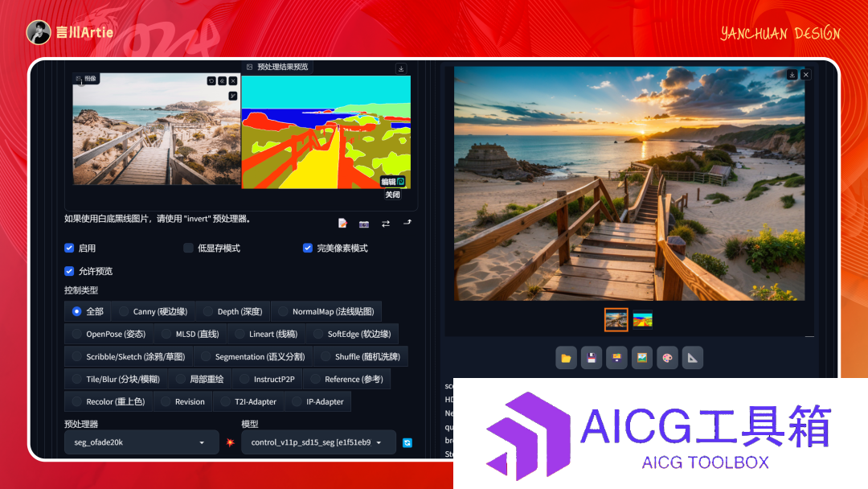Click the webcam camera icon

(364, 224)
